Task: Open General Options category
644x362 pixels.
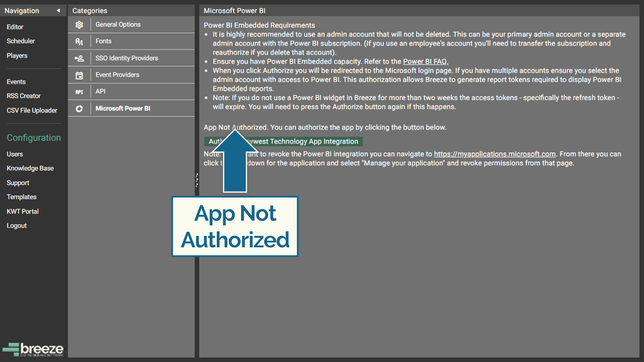Action: pyautogui.click(x=131, y=25)
